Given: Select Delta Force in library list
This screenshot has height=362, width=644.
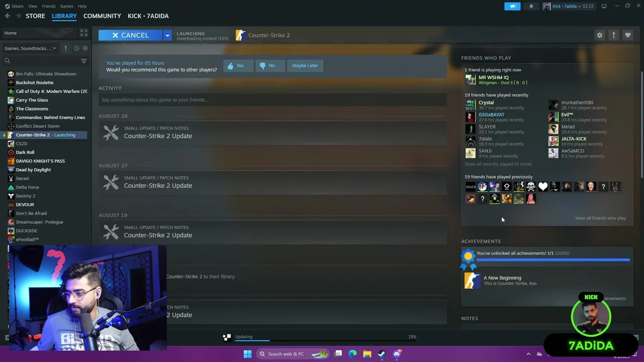Looking at the screenshot, I should coord(27,187).
